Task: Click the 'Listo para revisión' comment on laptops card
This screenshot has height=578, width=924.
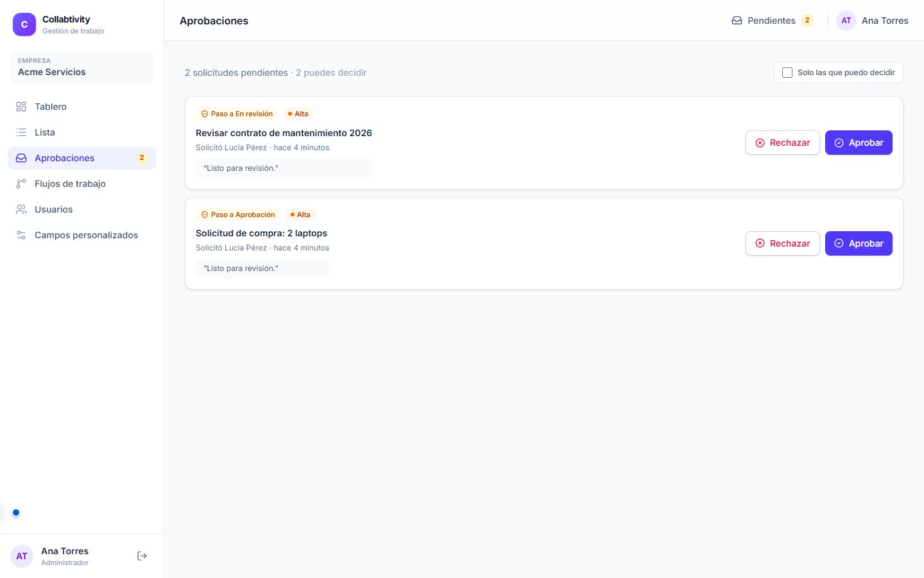Action: (262, 268)
